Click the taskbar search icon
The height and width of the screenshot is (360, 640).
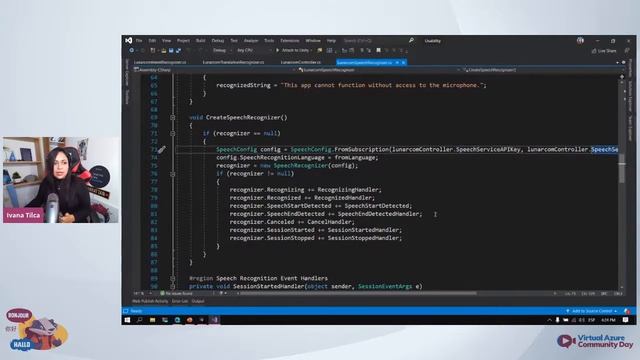point(140,320)
